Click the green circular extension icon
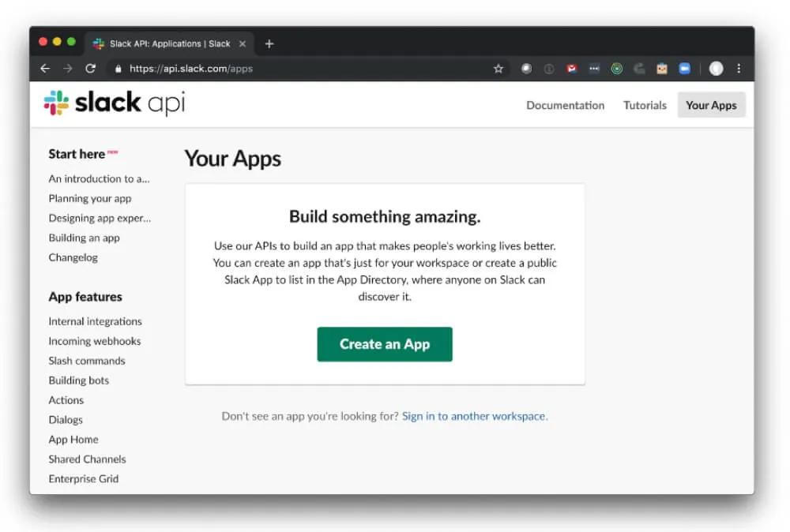 pyautogui.click(x=617, y=69)
